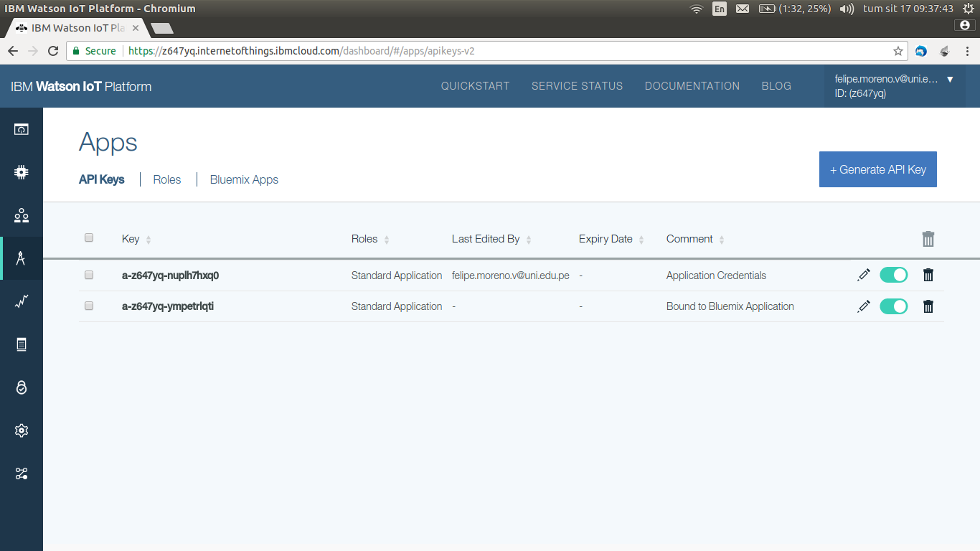Select the Apps compass icon in sidebar
Screen dimensions: 980x551
22,258
